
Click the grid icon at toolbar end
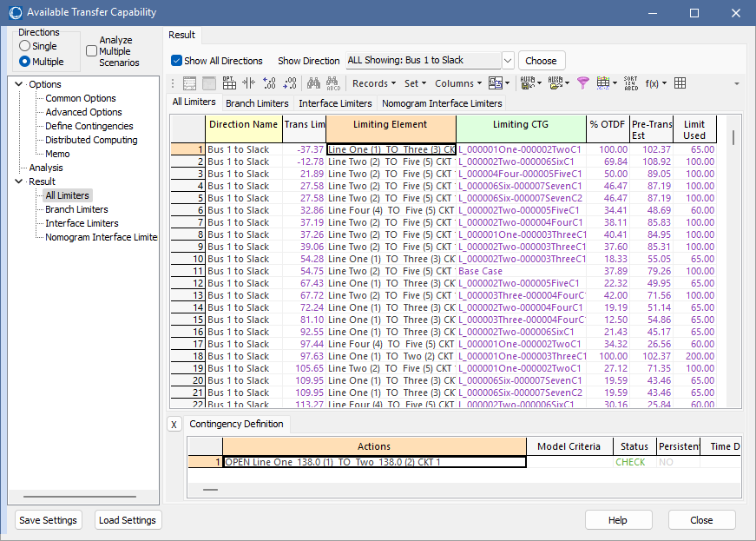coord(680,83)
